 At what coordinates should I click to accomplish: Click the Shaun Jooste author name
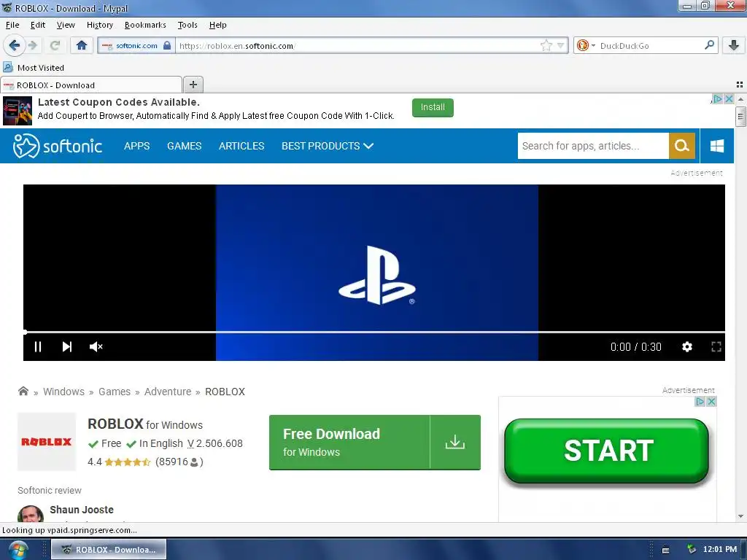point(82,510)
